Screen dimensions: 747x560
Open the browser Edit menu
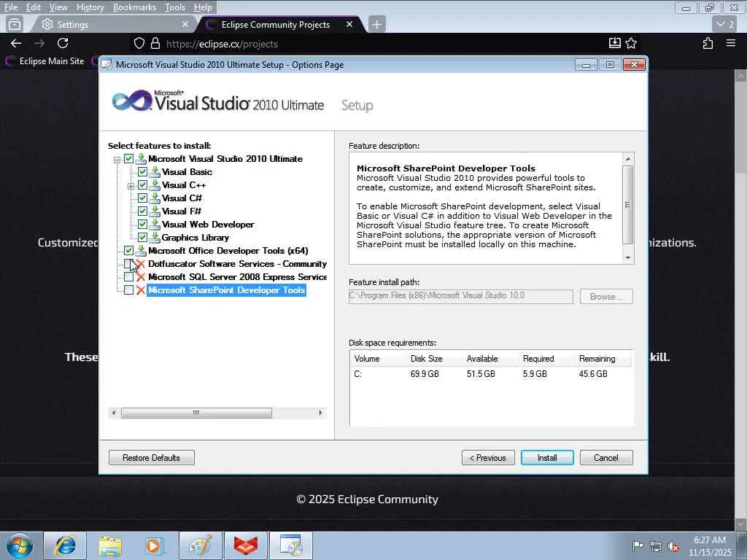tap(33, 7)
